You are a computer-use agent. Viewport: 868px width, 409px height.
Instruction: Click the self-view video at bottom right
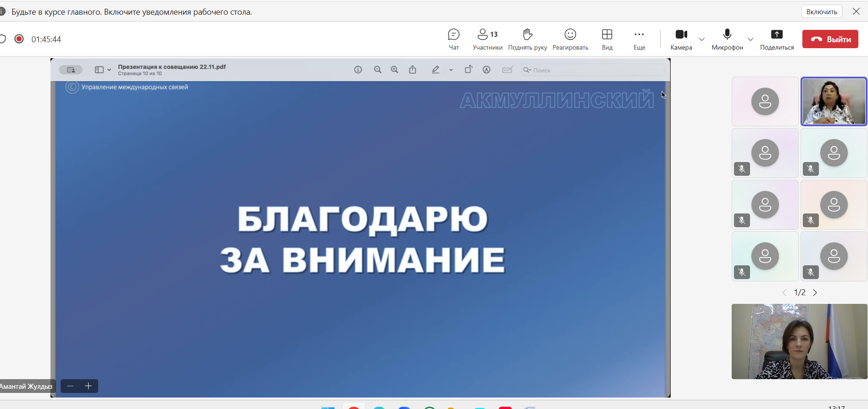(x=799, y=342)
